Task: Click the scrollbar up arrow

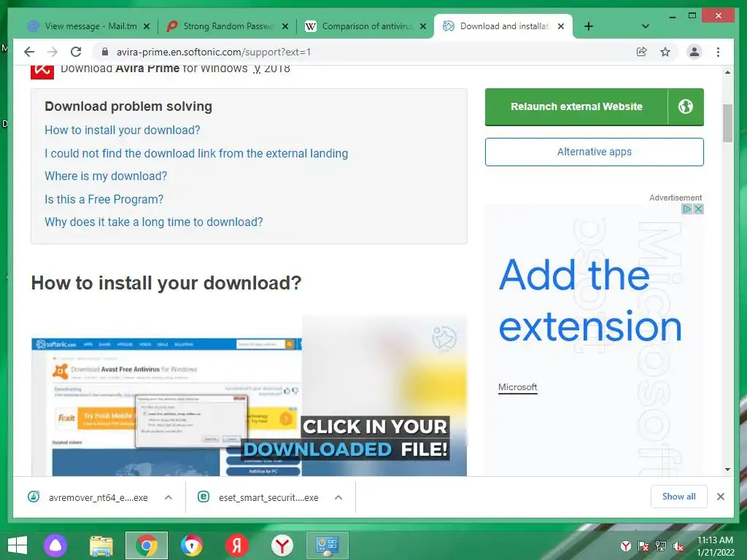Action: (x=727, y=72)
